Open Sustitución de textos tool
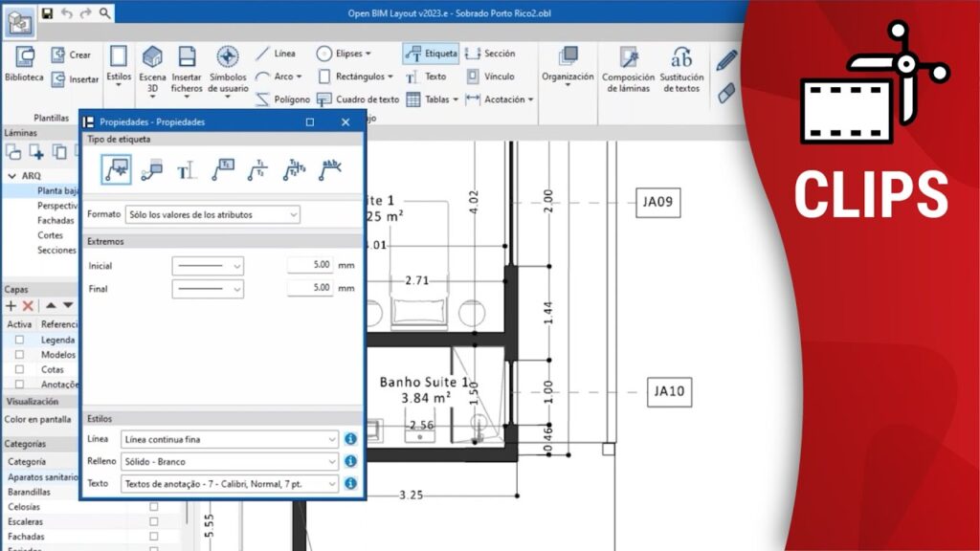The height and width of the screenshot is (551, 980). pos(680,69)
